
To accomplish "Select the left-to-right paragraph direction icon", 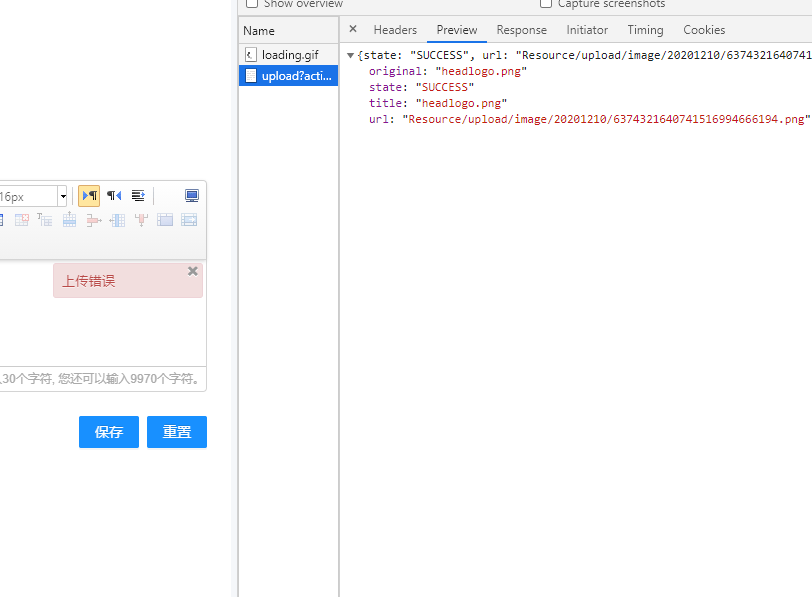I will coord(88,196).
